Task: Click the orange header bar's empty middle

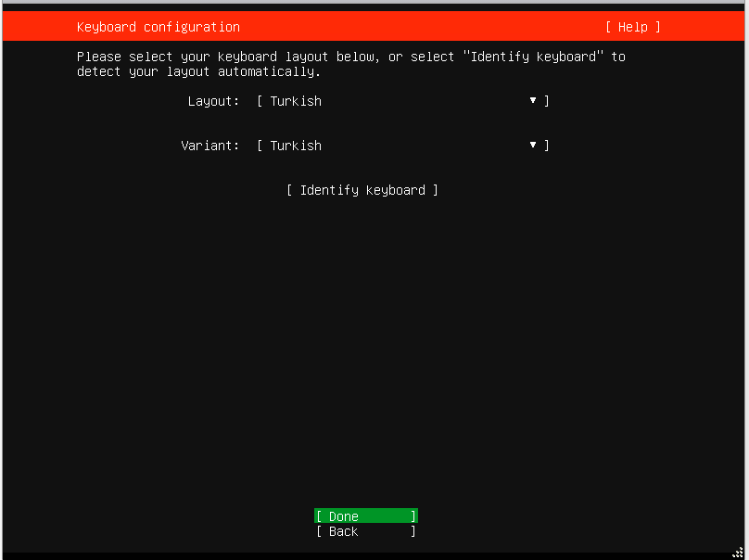Action: point(417,27)
